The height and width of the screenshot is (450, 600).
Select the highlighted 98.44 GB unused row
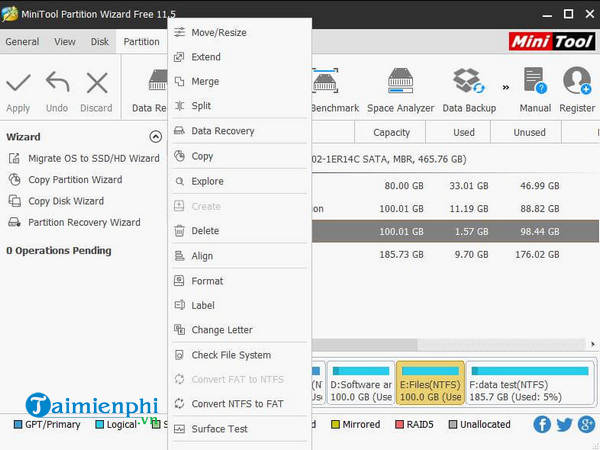455,232
